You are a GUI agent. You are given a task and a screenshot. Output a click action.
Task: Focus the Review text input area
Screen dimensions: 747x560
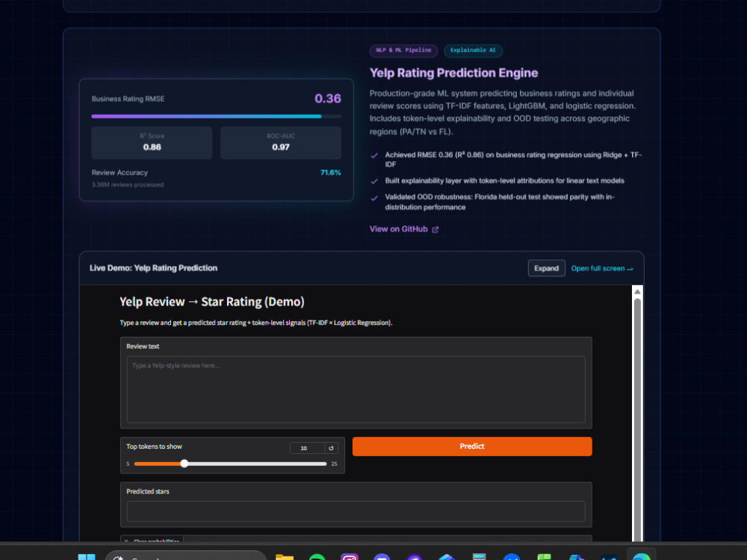[356, 390]
